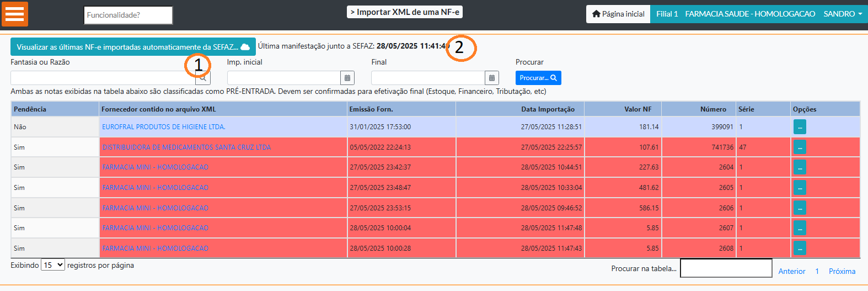Open the orange hamburger menu
This screenshot has width=868, height=291.
15,14
